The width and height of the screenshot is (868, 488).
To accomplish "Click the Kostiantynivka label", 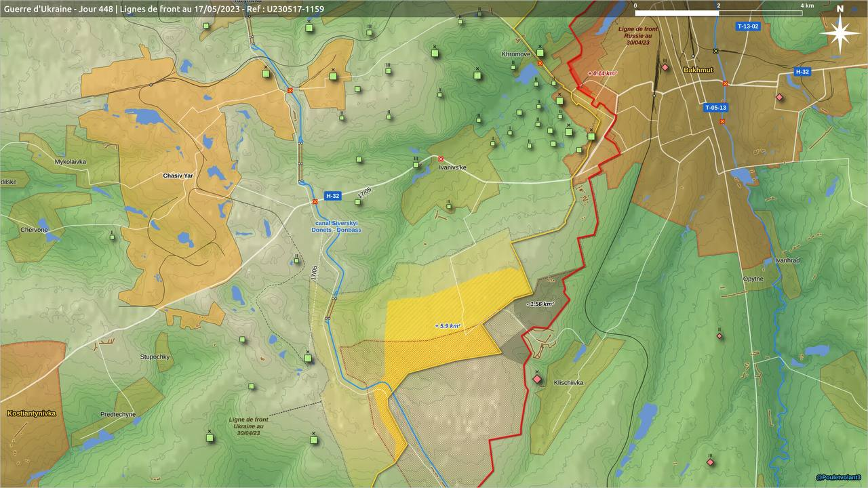I will (x=31, y=413).
